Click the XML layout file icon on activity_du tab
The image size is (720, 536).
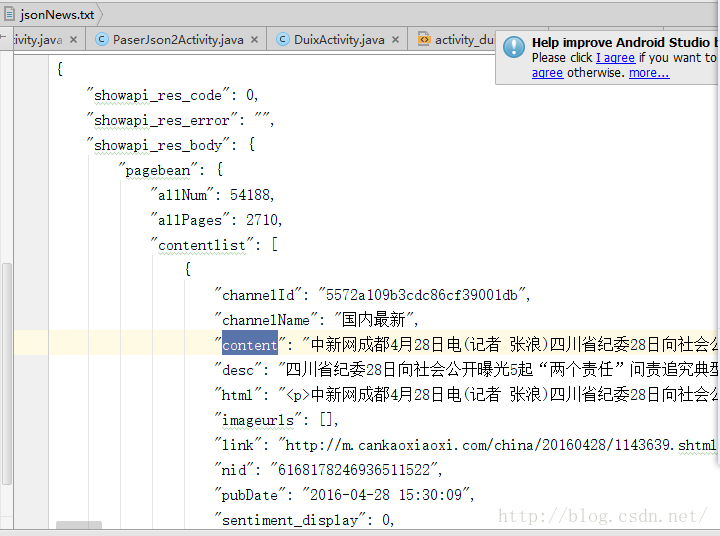[x=424, y=39]
